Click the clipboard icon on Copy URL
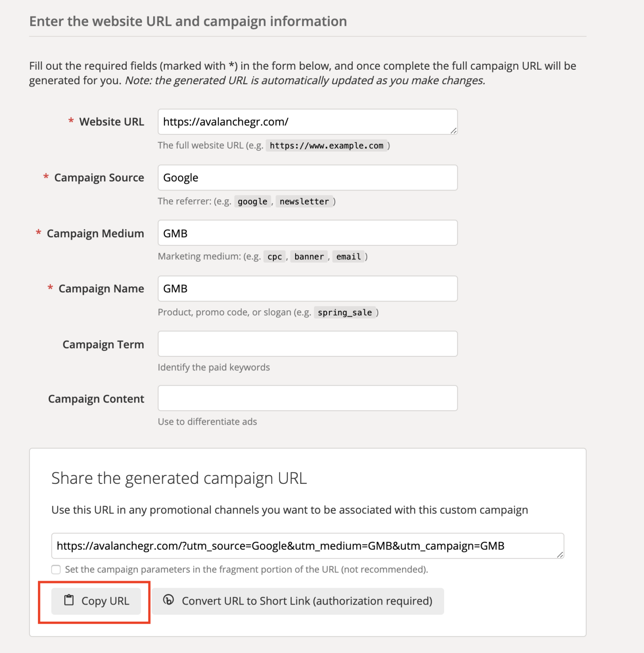644x653 pixels. [68, 601]
